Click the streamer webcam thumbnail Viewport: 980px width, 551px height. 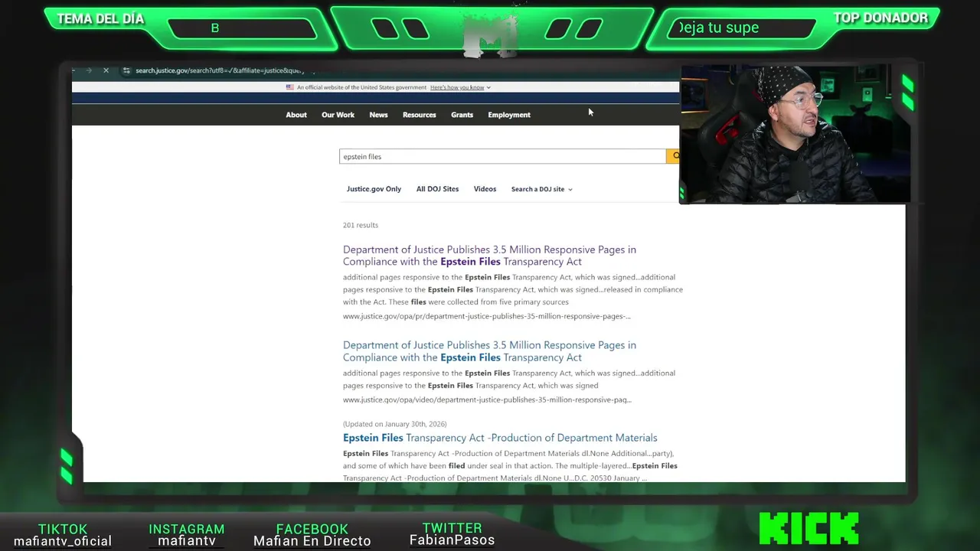[795, 134]
